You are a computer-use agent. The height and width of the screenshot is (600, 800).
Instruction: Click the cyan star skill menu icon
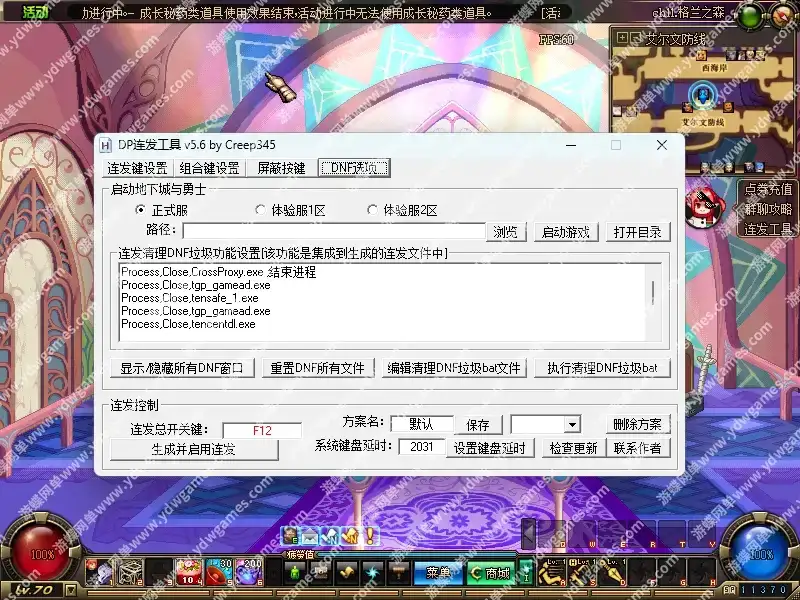[373, 573]
